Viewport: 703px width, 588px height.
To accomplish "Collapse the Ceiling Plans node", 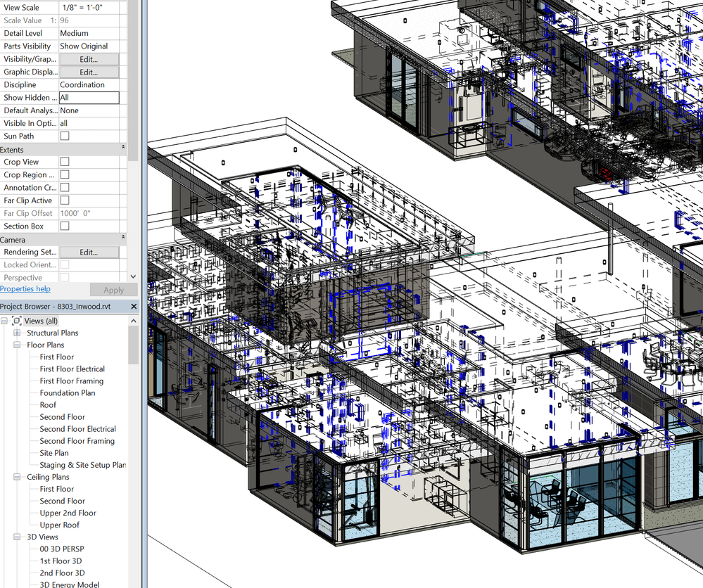I will coord(17,477).
